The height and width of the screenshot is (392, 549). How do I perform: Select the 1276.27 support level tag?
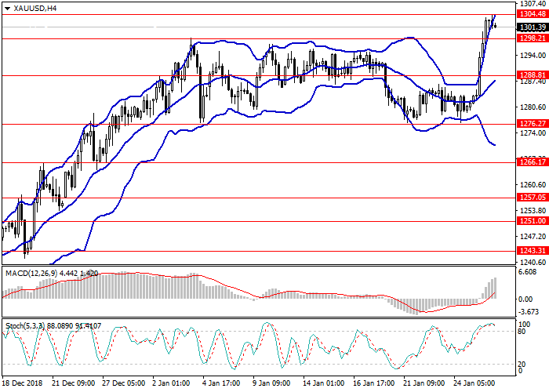pyautogui.click(x=529, y=124)
